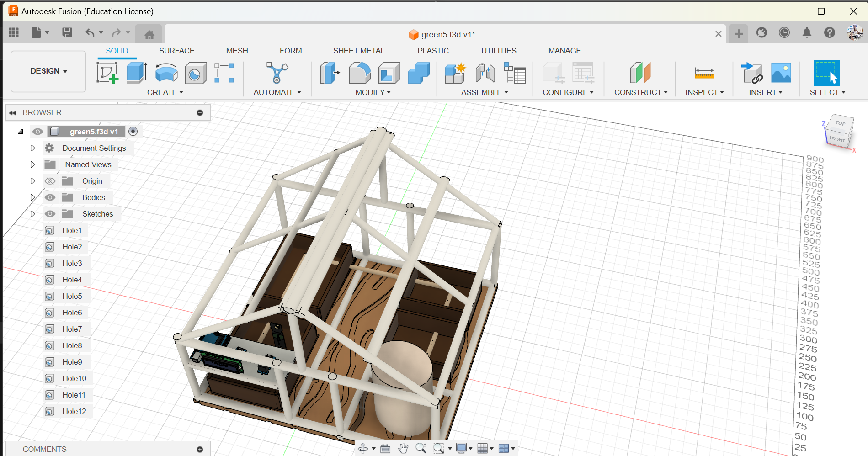Screen dimensions: 868x456
Task: Select the Pan hand tool
Action: pos(403,448)
